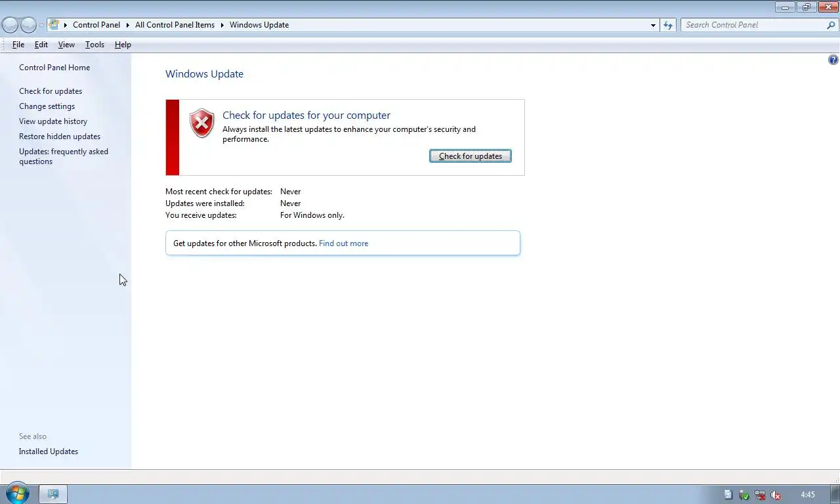Open the address bar history dropdown
Viewport: 840px width, 504px height.
click(653, 25)
